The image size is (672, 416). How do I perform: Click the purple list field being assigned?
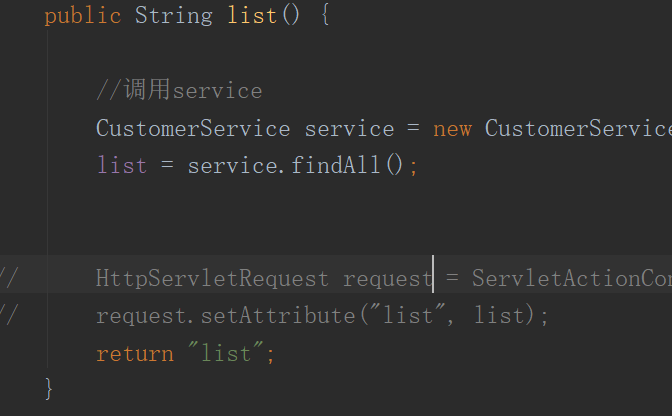[122, 165]
